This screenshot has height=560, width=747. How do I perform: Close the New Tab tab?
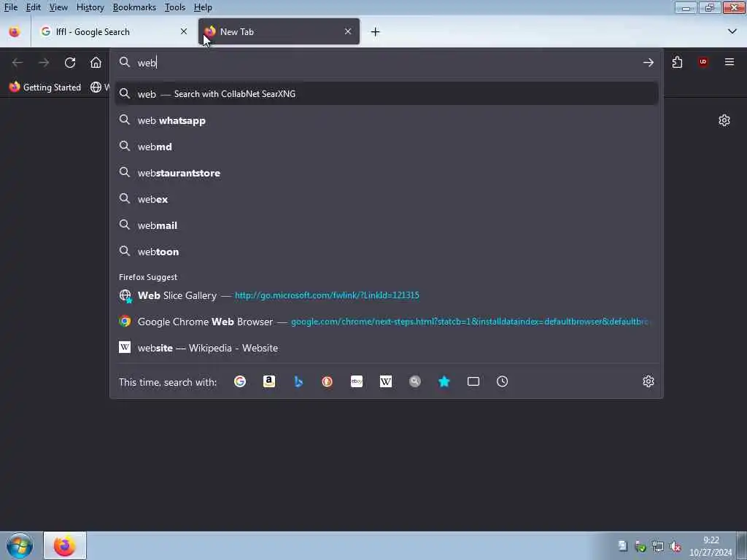click(348, 31)
